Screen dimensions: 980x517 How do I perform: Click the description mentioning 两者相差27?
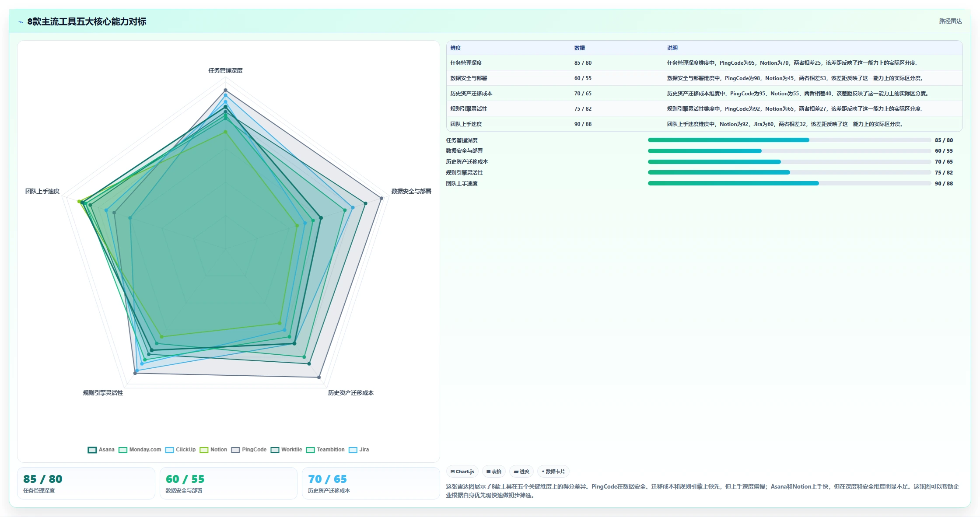[x=795, y=109]
